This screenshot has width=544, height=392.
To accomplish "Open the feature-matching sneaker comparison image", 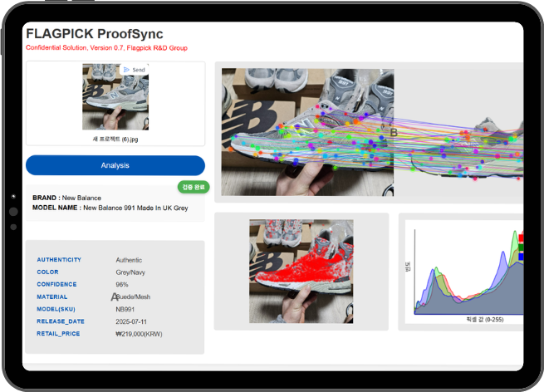I will [372, 132].
